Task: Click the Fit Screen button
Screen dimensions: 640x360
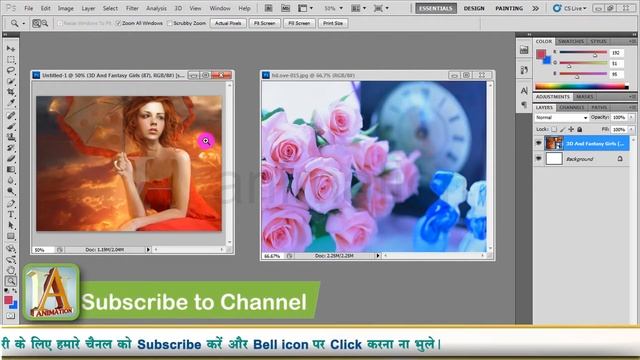Action: [264, 23]
